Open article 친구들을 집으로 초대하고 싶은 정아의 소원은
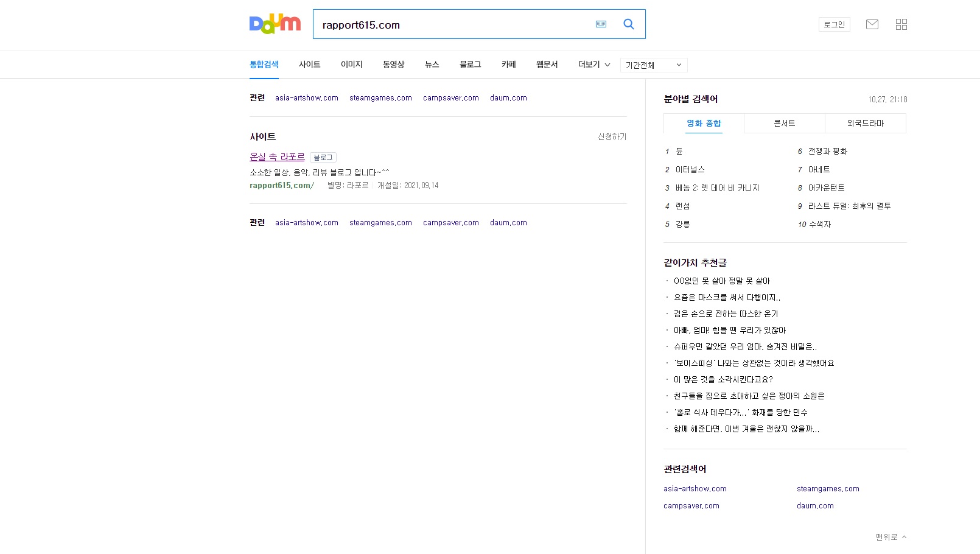The image size is (980, 554). pyautogui.click(x=749, y=396)
